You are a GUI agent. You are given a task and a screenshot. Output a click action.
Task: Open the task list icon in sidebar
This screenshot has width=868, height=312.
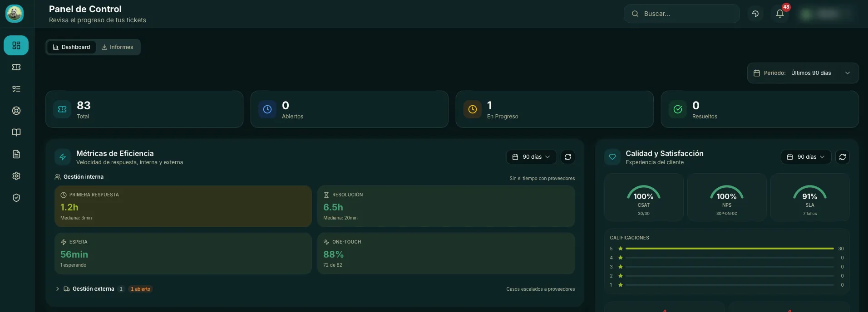tap(16, 89)
